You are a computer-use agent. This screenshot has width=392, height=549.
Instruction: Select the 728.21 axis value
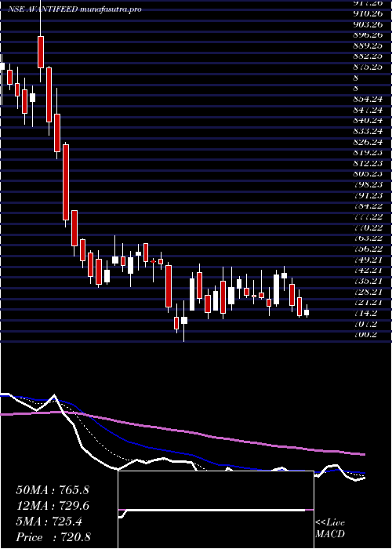(368, 292)
